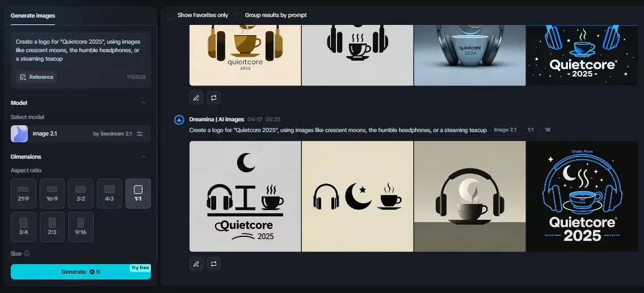Viewport: 644px width, 293px height.
Task: Click the regenerate icon under upper results
Action: [213, 97]
